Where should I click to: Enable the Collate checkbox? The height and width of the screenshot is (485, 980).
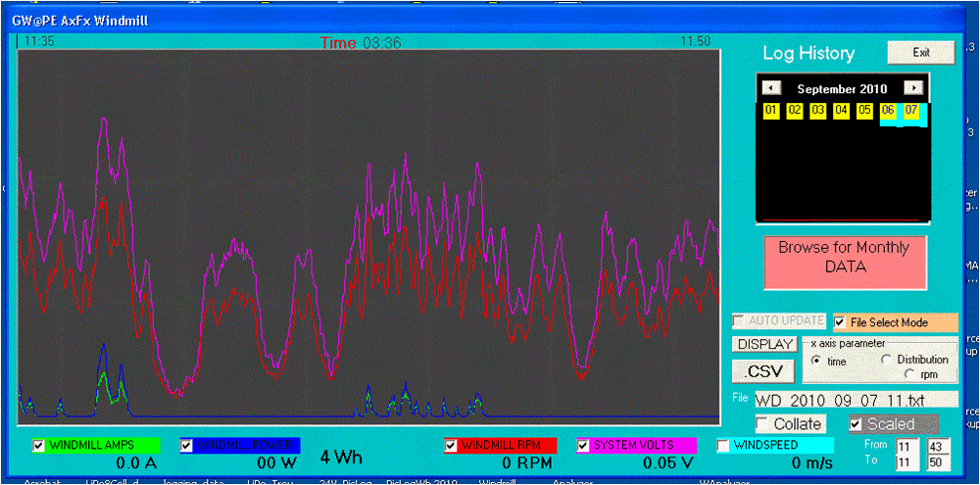point(762,423)
